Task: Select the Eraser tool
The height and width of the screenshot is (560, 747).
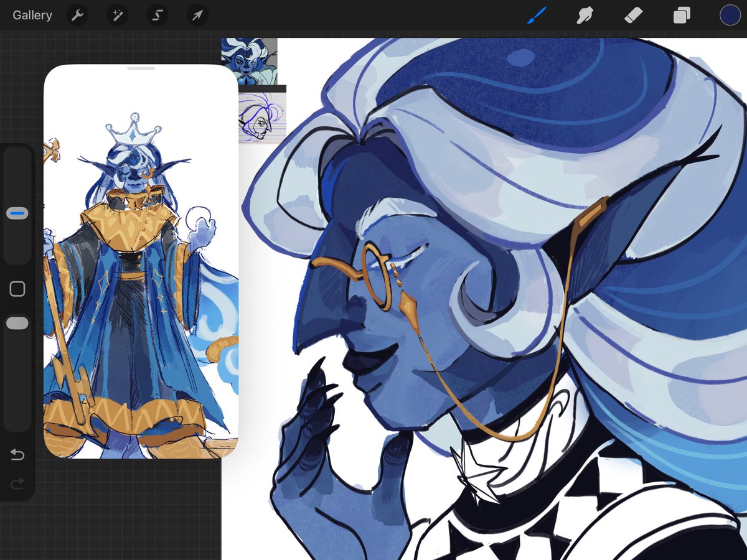Action: tap(633, 16)
